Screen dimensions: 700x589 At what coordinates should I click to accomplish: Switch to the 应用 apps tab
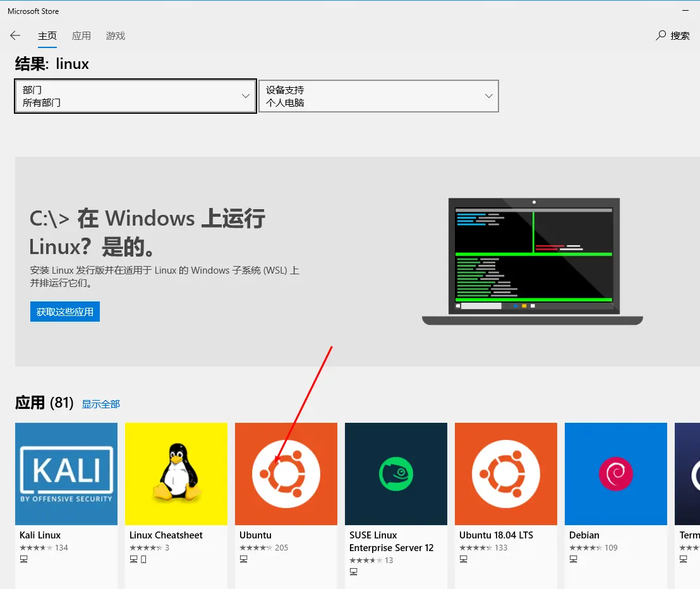[81, 36]
